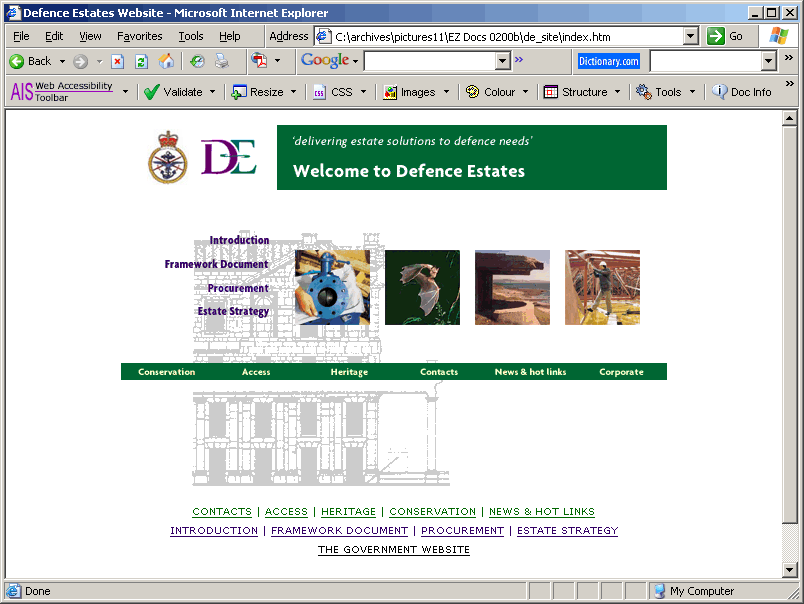Click inside the Google search input field
This screenshot has height=604, width=804.
pyautogui.click(x=430, y=62)
